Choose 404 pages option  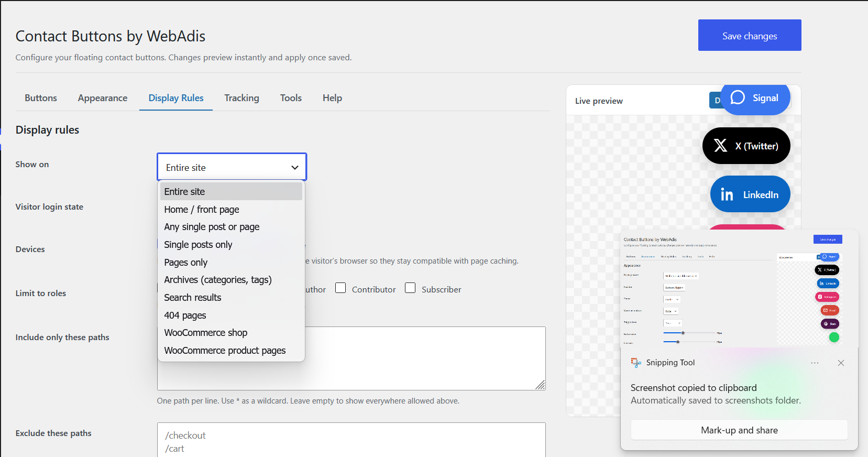pyautogui.click(x=231, y=315)
